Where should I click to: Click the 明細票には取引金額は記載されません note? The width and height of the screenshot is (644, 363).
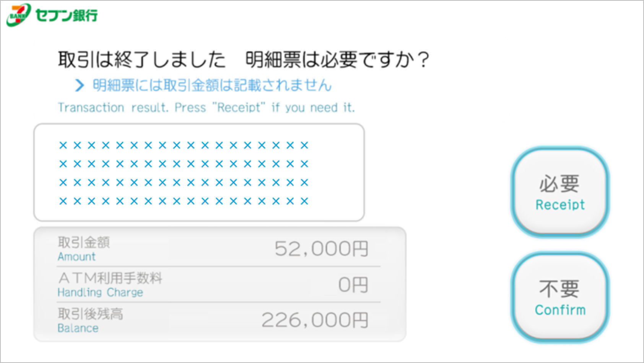click(x=212, y=85)
